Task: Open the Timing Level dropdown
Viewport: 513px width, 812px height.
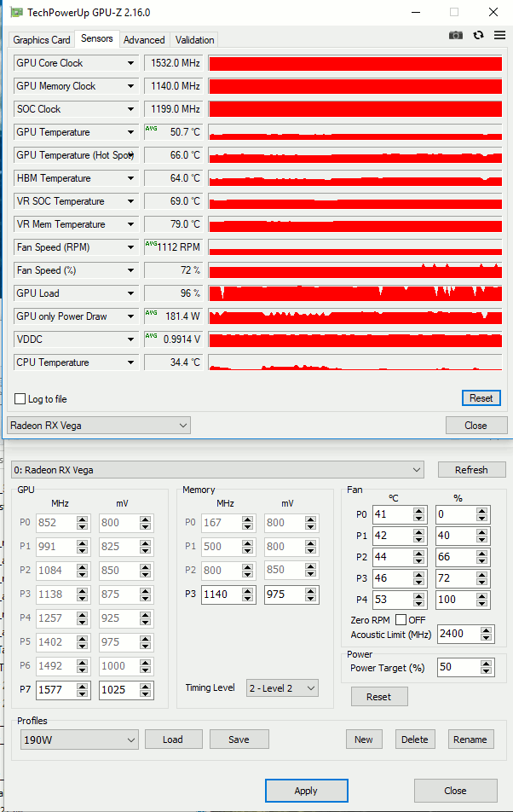Action: pyautogui.click(x=282, y=688)
